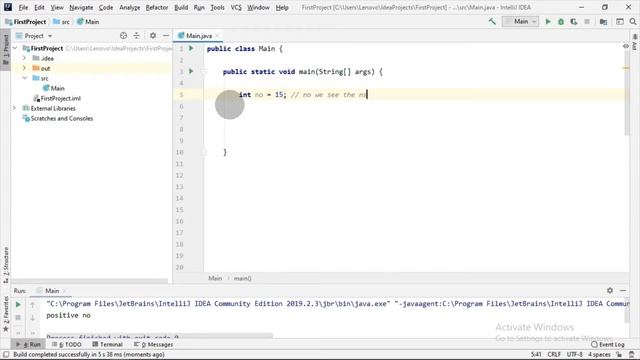The image size is (640, 360).
Task: Click FirstProject in navigation breadcrumb
Action: click(x=26, y=22)
